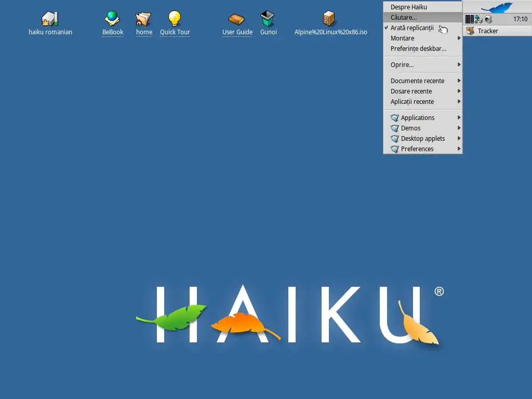Open the network status tray icon

pyautogui.click(x=478, y=19)
